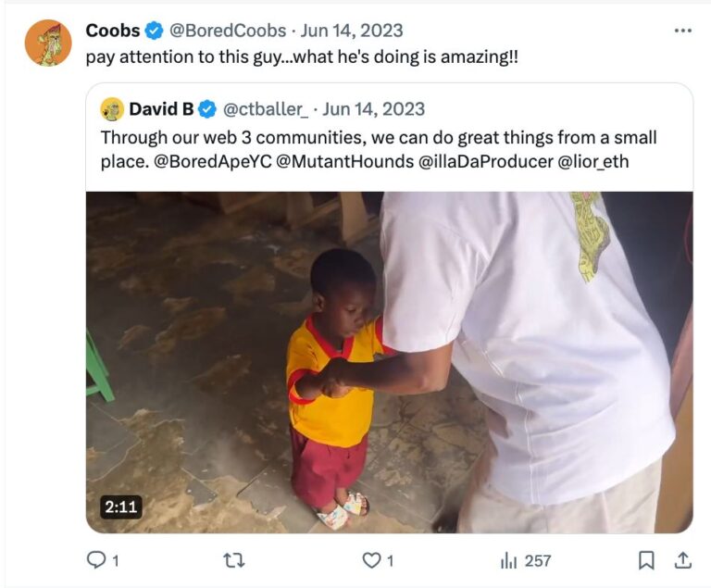The image size is (711, 588).
Task: Click the reply icon under the tweet
Action: click(96, 560)
